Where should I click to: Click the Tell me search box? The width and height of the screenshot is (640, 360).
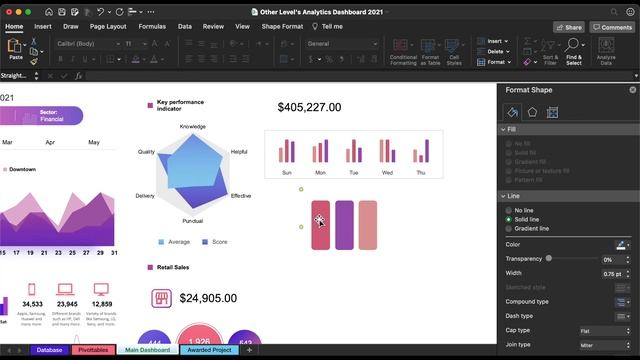pyautogui.click(x=328, y=27)
